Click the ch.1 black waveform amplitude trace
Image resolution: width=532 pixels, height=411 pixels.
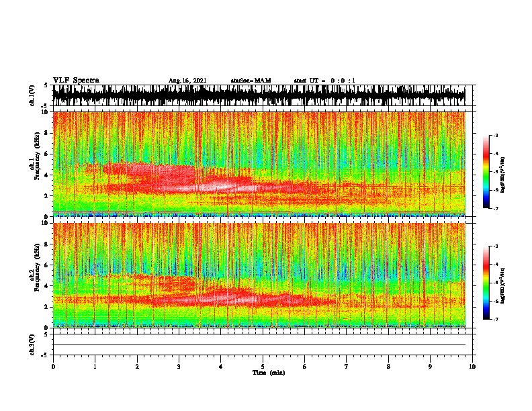[259, 95]
